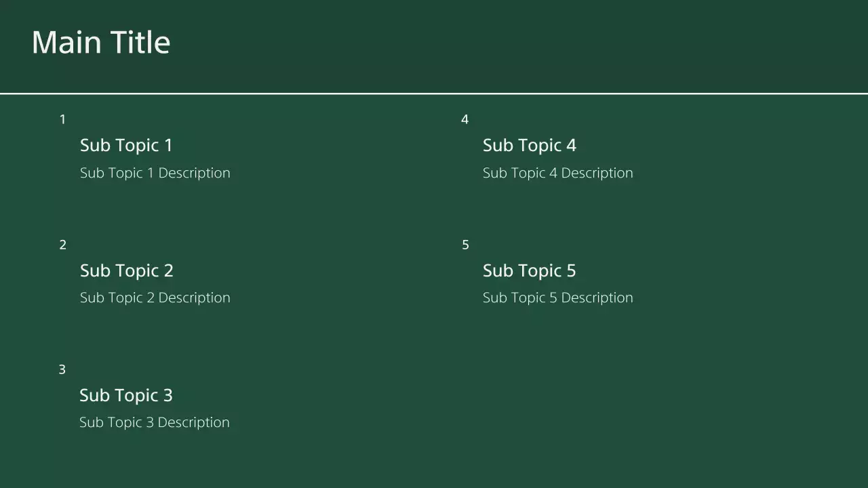Viewport: 868px width, 488px height.
Task: Click the Sub Topic 1 heading
Action: tap(126, 146)
